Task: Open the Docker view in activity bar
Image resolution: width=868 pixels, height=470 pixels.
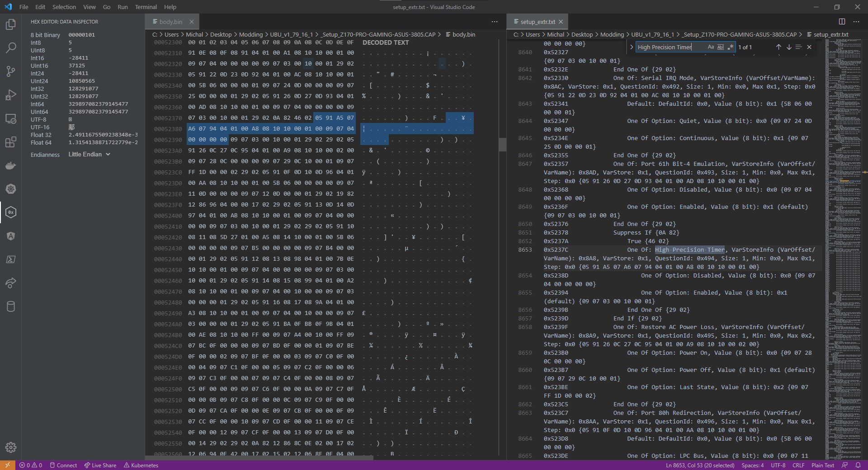Action: [x=11, y=165]
